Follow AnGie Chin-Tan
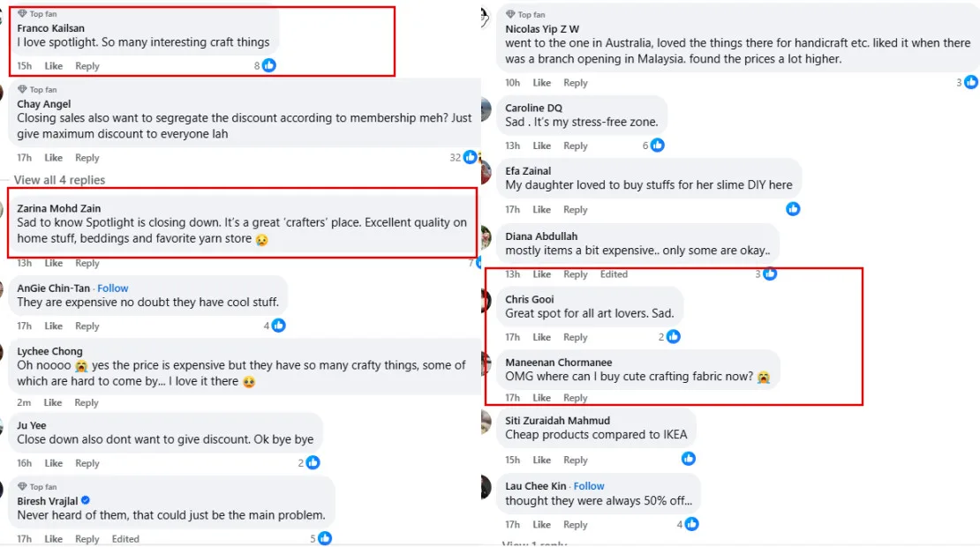The image size is (980, 547). coord(113,288)
